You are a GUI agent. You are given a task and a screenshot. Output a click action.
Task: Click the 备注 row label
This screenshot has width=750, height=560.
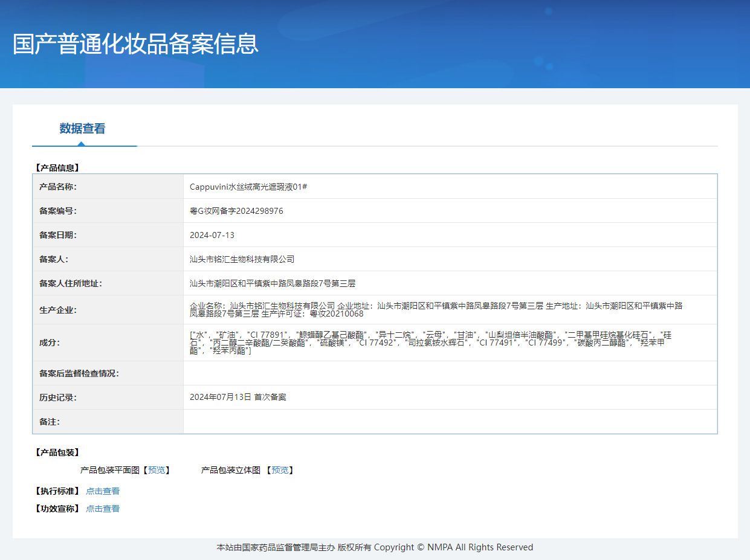(50, 422)
